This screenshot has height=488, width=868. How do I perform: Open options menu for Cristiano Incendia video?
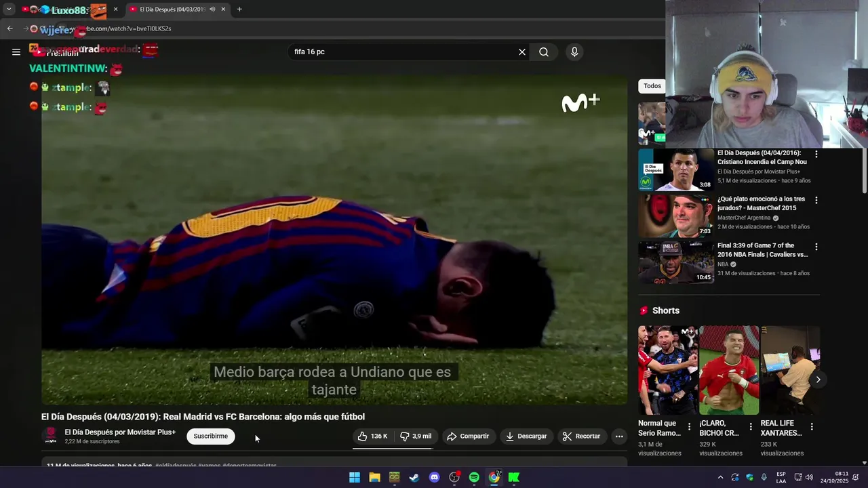pos(816,155)
